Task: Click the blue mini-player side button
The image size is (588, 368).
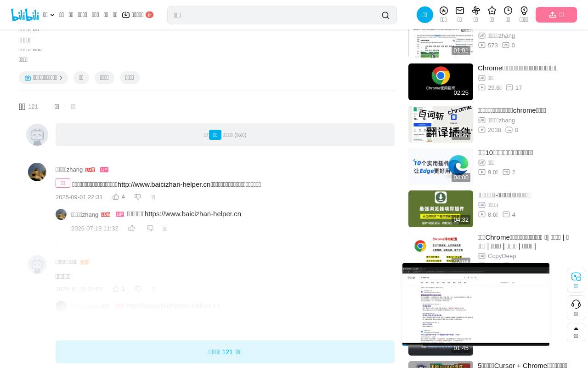Action: pos(576,280)
